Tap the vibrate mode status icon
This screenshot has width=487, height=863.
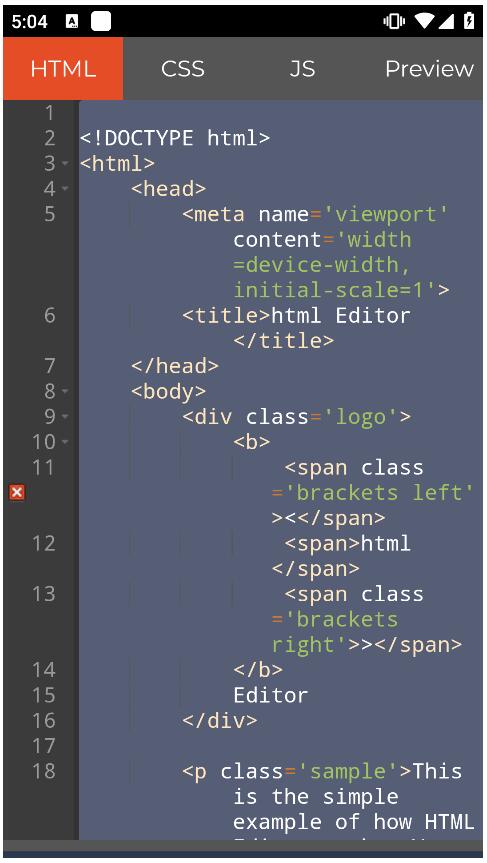(394, 21)
